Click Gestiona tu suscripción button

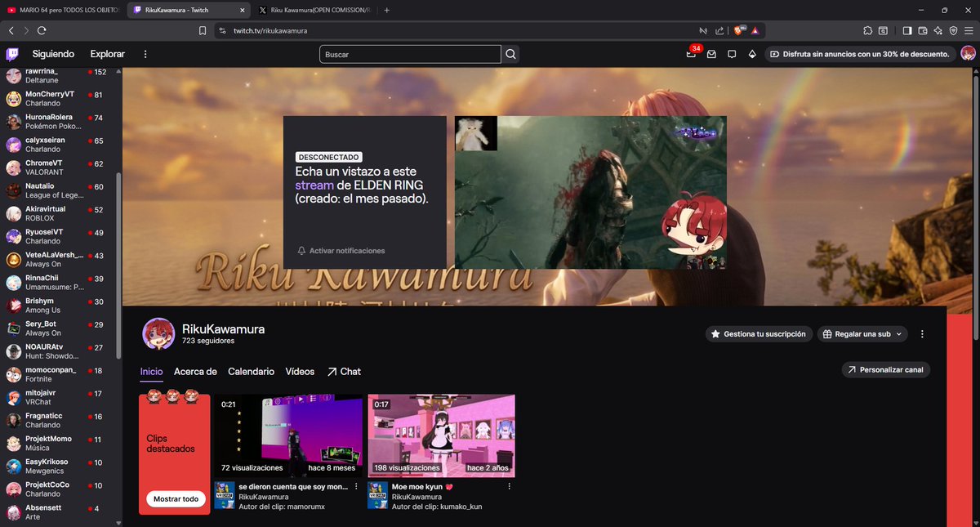click(759, 334)
